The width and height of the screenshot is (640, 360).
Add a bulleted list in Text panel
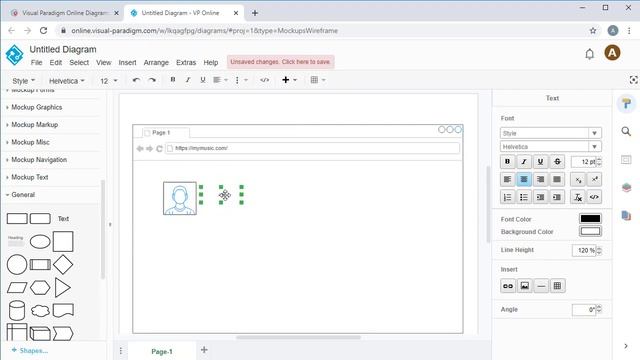[x=524, y=197]
